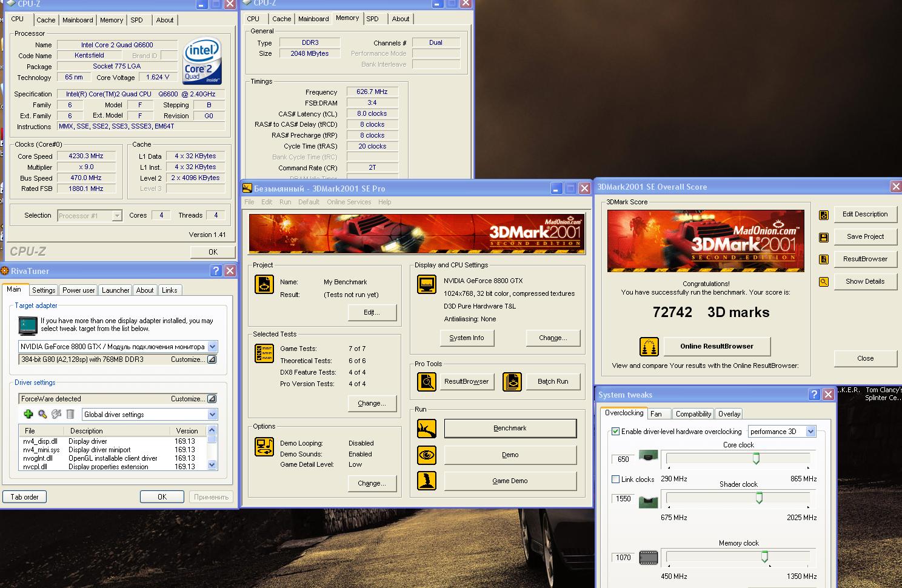Click the floppy disk icon next to Save Project
The image size is (902, 588).
[x=824, y=237]
